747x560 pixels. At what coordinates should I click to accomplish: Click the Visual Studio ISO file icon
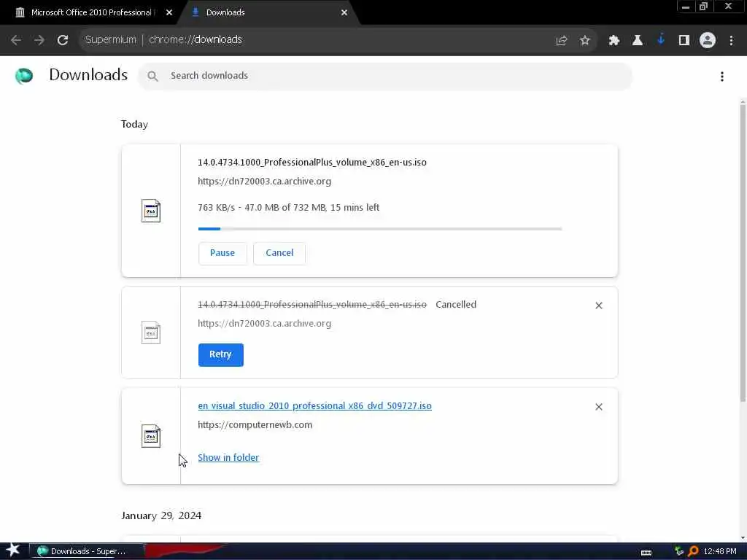[151, 436]
